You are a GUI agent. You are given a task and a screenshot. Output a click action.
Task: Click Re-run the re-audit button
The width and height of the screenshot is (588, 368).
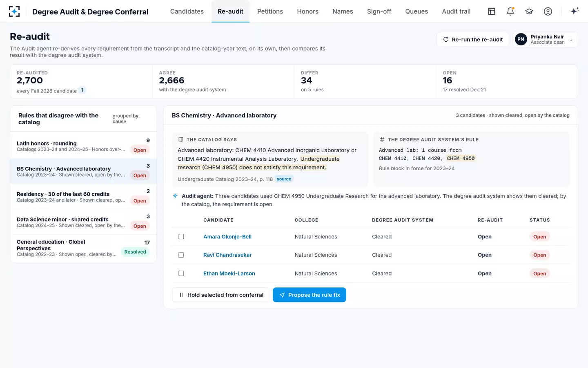tap(473, 39)
